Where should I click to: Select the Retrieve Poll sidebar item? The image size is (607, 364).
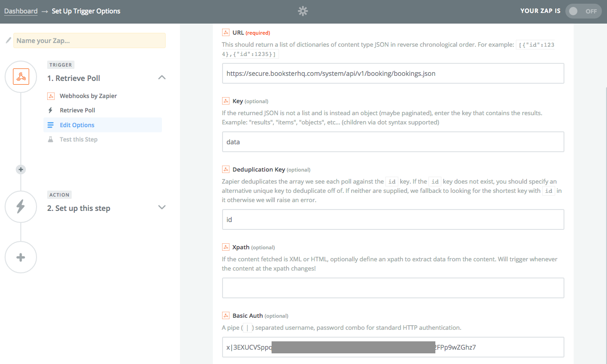77,111
